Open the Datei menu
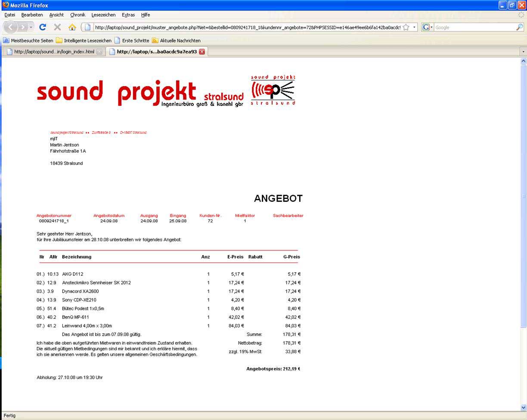This screenshot has width=527, height=420. 9,15
